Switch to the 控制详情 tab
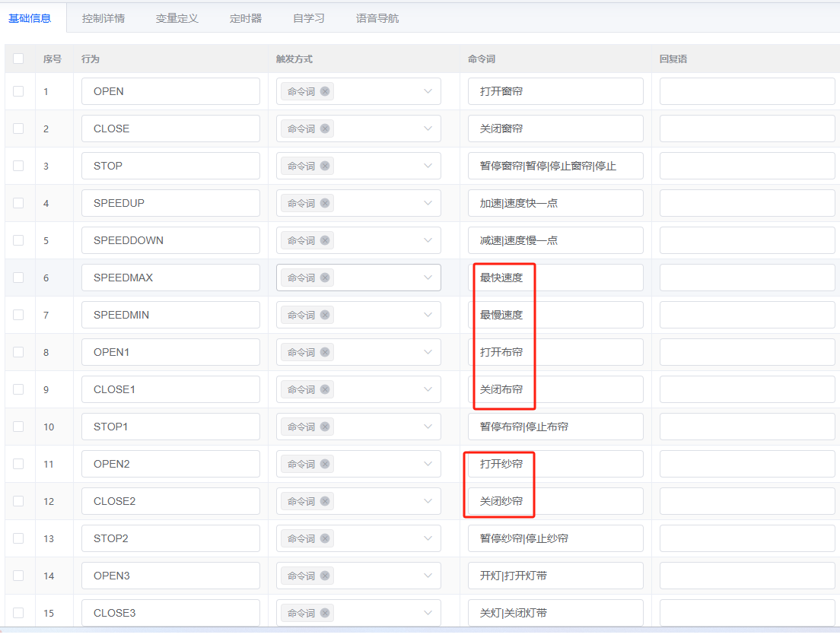Image resolution: width=840 pixels, height=641 pixels. [103, 18]
